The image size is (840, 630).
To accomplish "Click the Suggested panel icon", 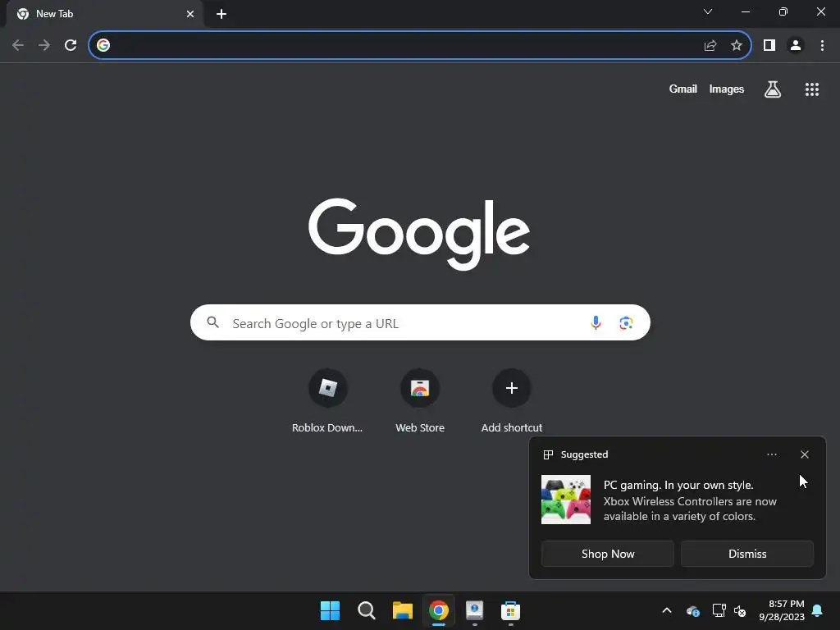I will (548, 454).
